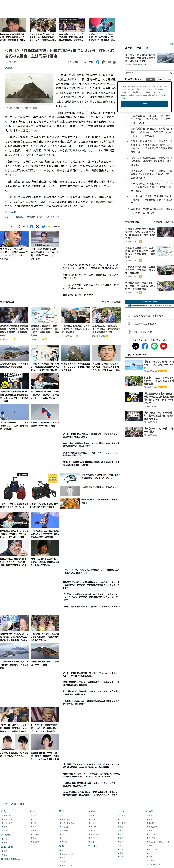Switch ranking to the 24時間 tab
Image resolution: width=174 pixels, height=868 pixels.
point(159,79)
